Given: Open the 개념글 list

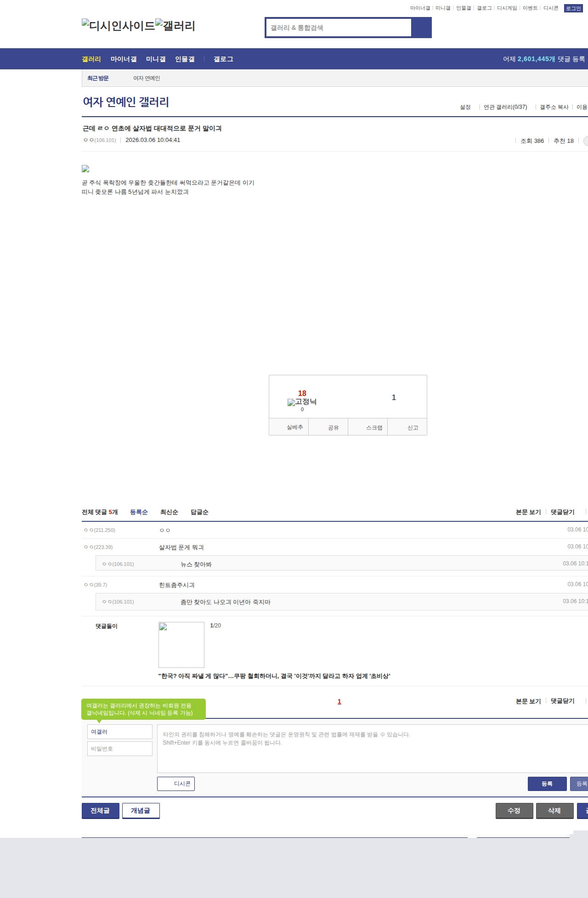Looking at the screenshot, I should 141,811.
